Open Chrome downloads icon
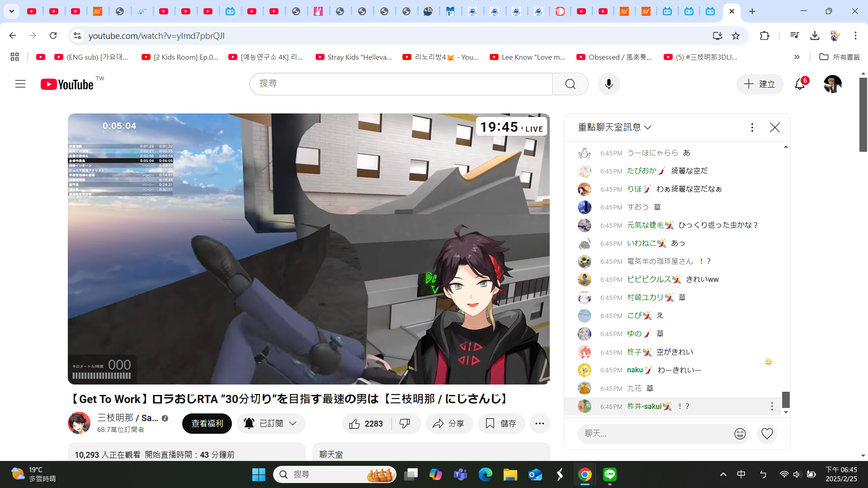The image size is (868, 488). point(815,36)
